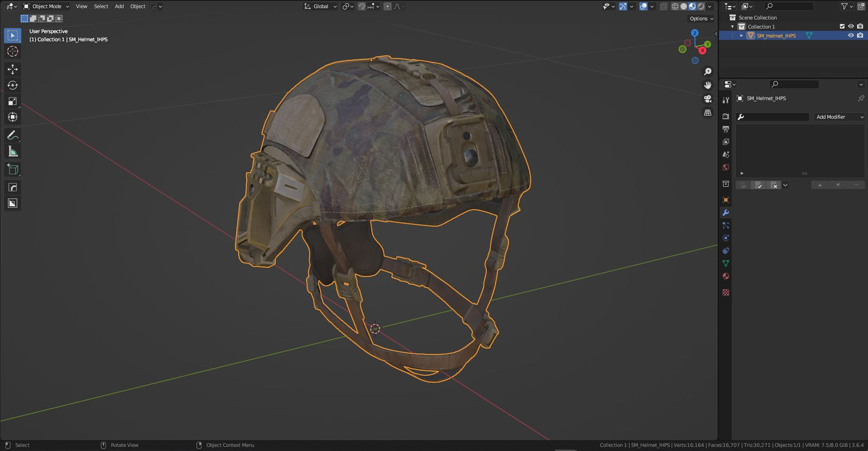Switch to perspective/orthographic grid view icon
The image size is (868, 451).
click(x=708, y=112)
